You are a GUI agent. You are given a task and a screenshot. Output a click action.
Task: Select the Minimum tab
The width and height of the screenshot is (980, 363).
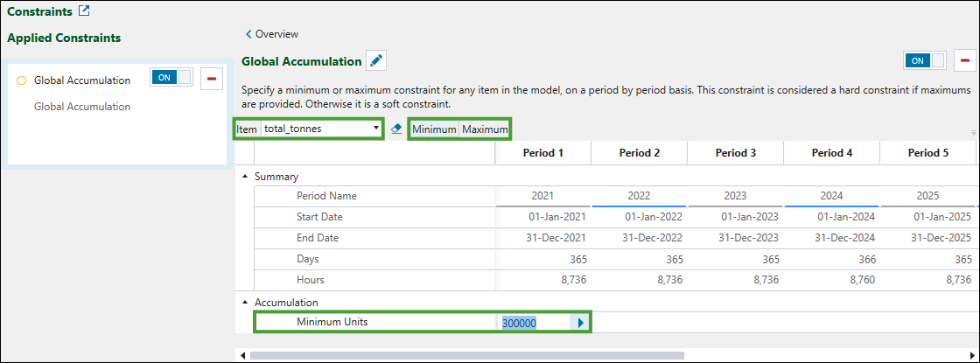[435, 129]
